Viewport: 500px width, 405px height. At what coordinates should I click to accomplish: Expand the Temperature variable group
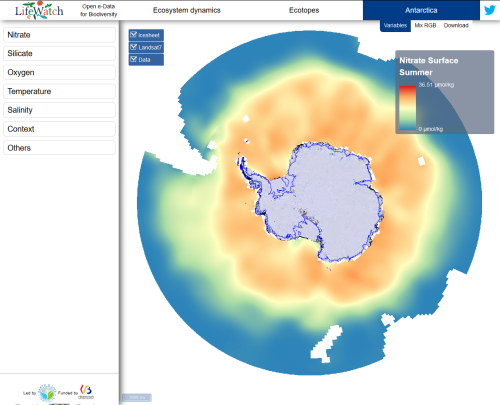point(59,91)
